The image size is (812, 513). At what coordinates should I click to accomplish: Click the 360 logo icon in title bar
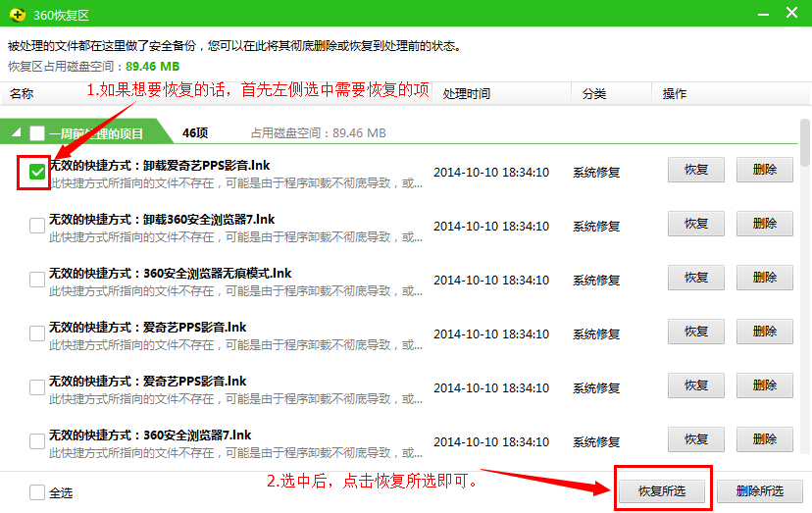click(17, 14)
